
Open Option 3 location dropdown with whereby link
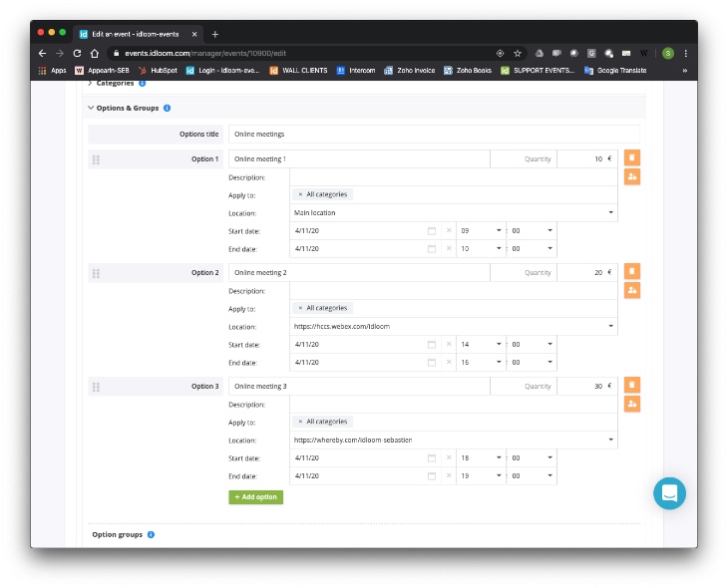[453, 441]
